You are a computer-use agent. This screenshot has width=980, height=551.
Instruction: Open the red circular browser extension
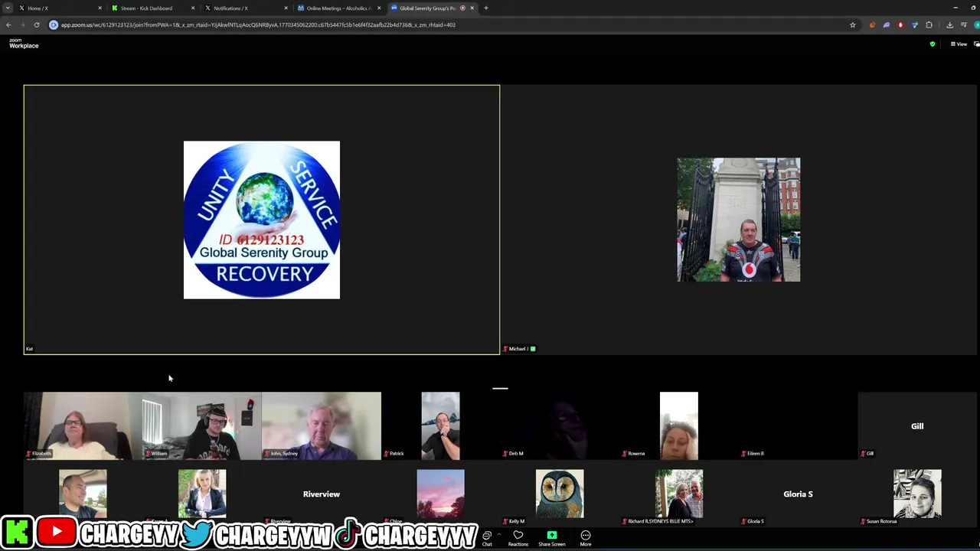point(900,24)
